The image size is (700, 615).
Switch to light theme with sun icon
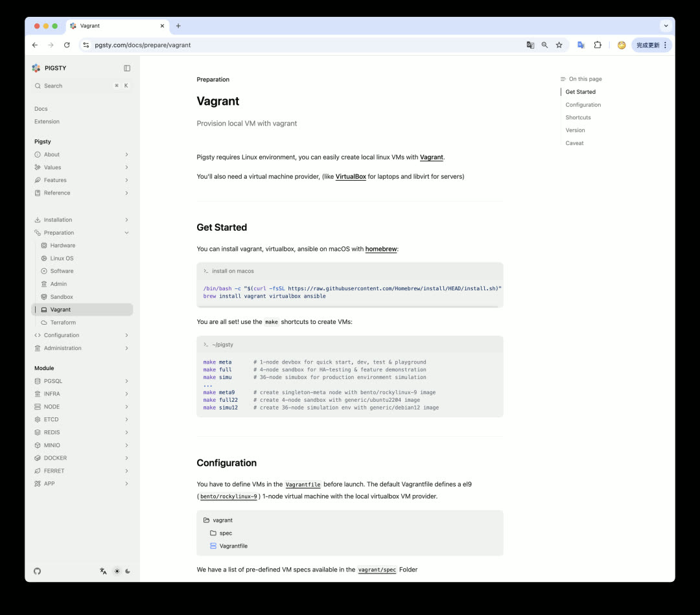117,571
